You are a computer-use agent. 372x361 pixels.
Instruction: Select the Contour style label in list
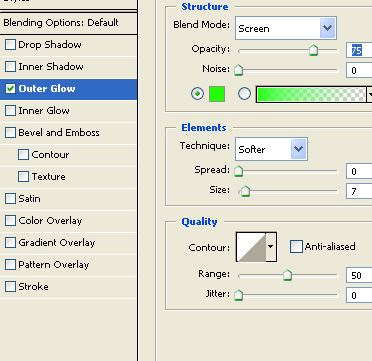coord(50,155)
